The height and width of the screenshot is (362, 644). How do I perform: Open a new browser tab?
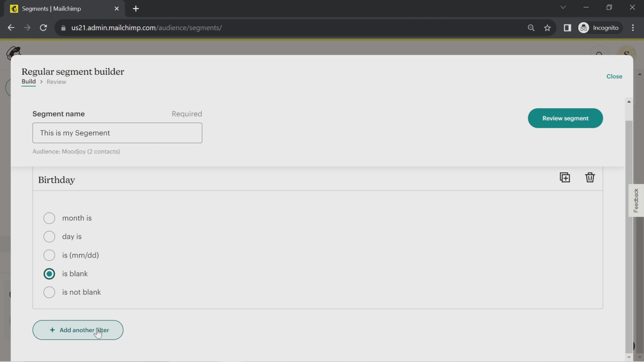[136, 9]
